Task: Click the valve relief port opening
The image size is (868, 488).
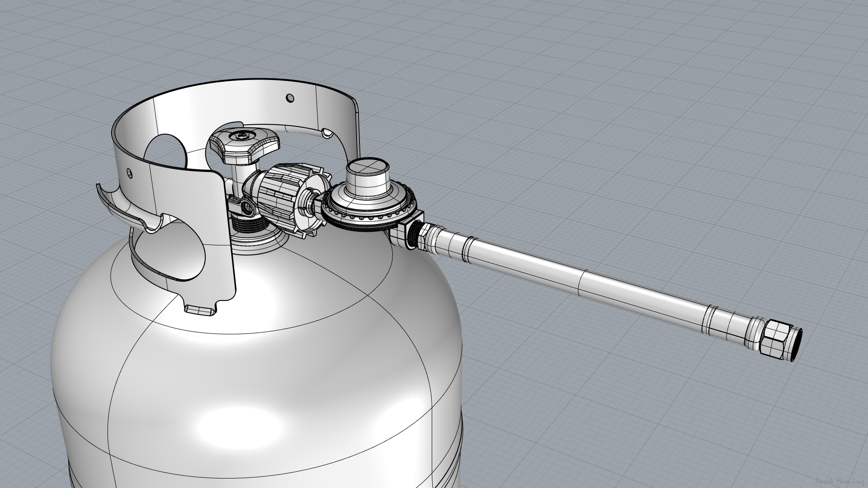Action: [247, 208]
